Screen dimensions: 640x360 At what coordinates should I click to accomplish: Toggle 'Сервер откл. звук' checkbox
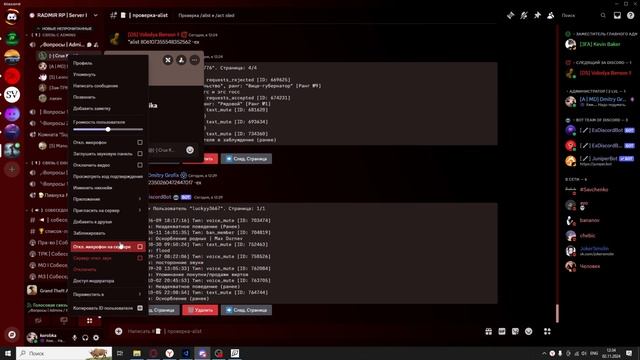(x=140, y=258)
